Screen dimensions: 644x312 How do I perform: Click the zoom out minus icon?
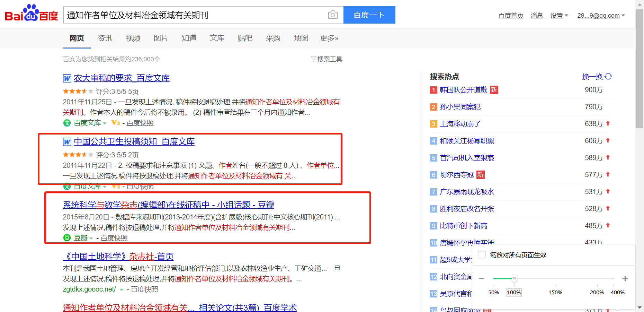[x=482, y=278]
